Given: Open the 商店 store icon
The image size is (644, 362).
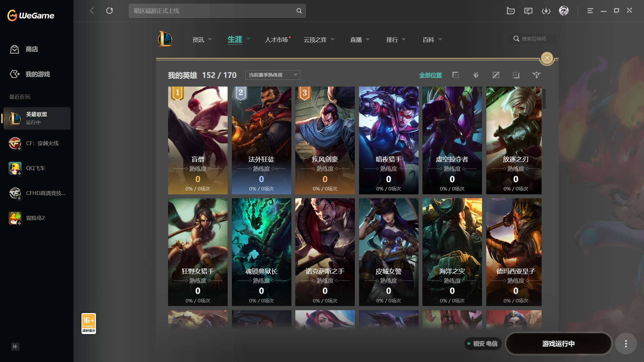Looking at the screenshot, I should [14, 49].
